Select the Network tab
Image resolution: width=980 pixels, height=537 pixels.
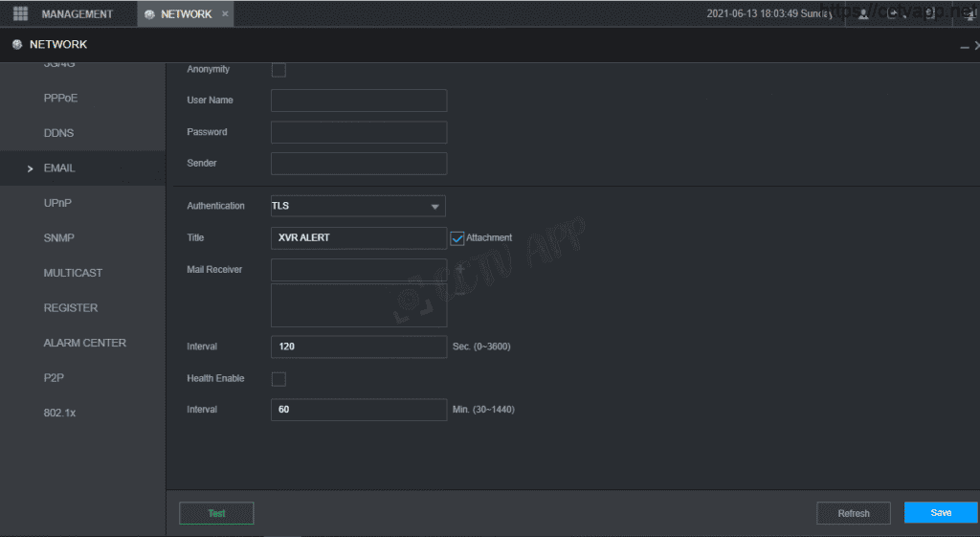(185, 14)
